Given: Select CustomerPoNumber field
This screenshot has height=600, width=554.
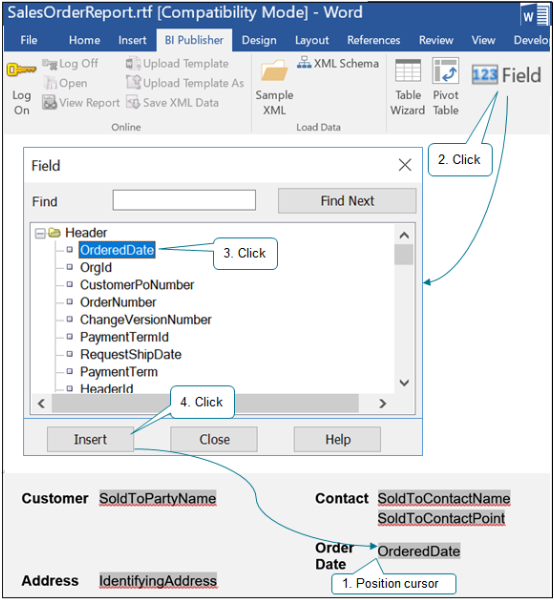Looking at the screenshot, I should pos(137,285).
